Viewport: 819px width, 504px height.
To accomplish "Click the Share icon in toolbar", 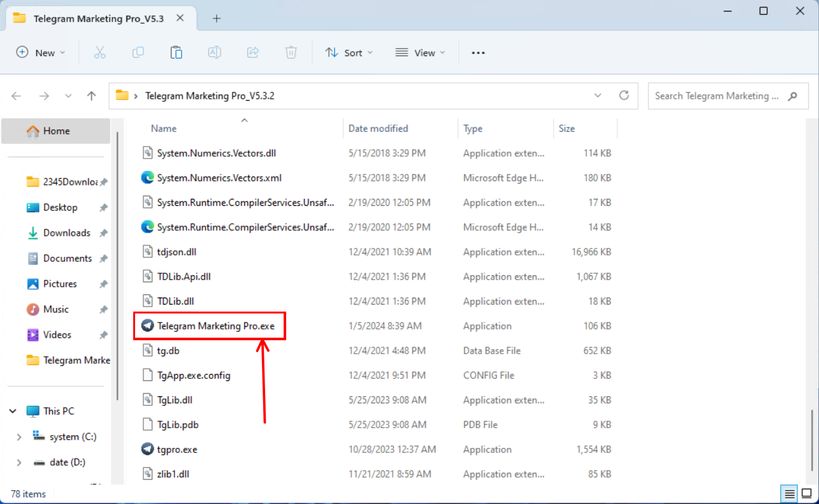I will [253, 53].
